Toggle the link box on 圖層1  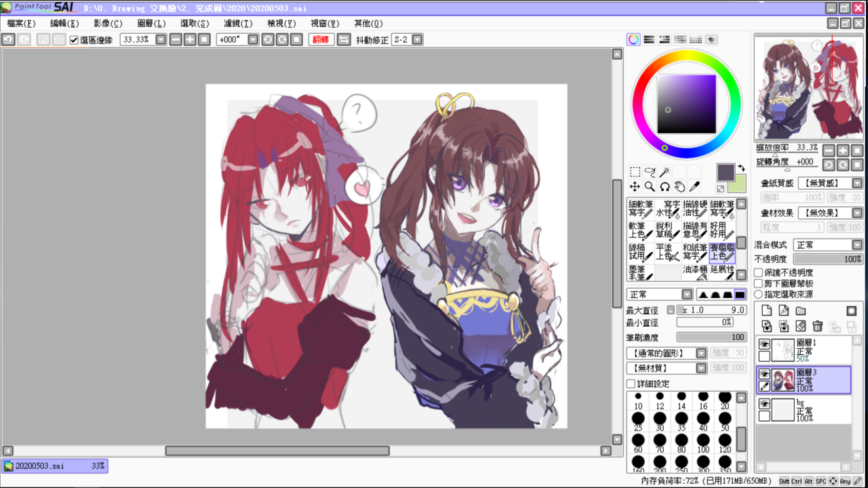tap(764, 356)
